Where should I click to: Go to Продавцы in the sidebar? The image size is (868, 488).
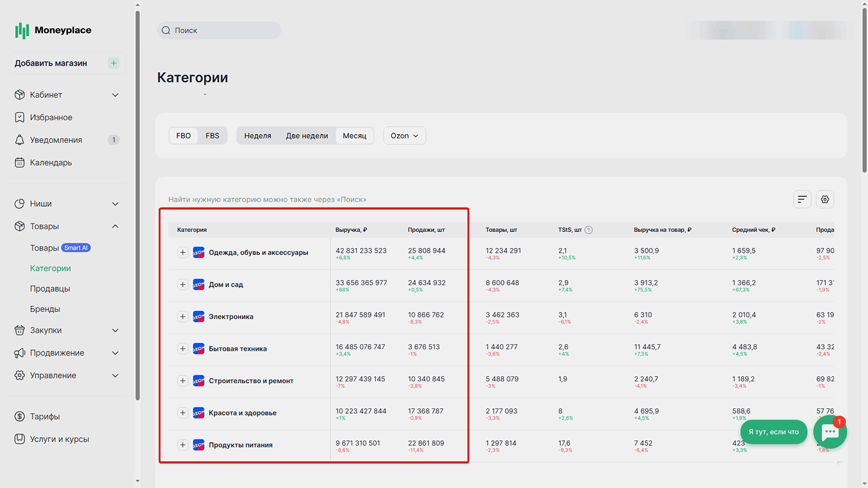[x=50, y=289]
